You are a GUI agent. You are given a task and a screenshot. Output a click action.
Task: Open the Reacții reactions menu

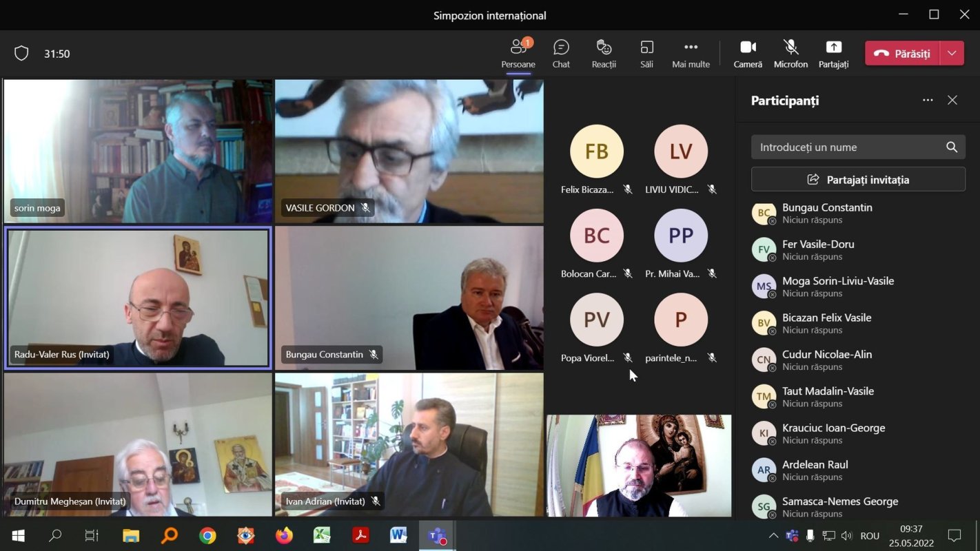604,54
